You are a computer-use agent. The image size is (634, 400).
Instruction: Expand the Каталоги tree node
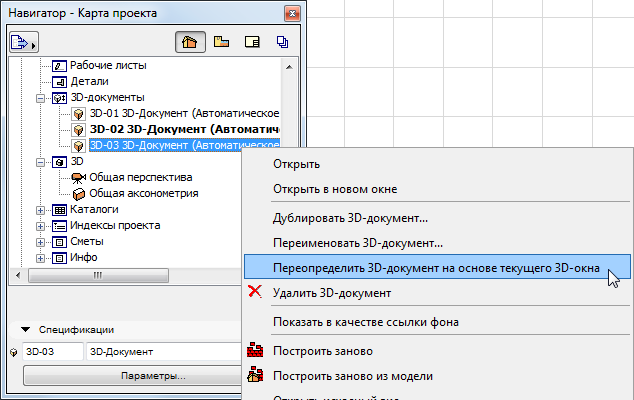40,210
